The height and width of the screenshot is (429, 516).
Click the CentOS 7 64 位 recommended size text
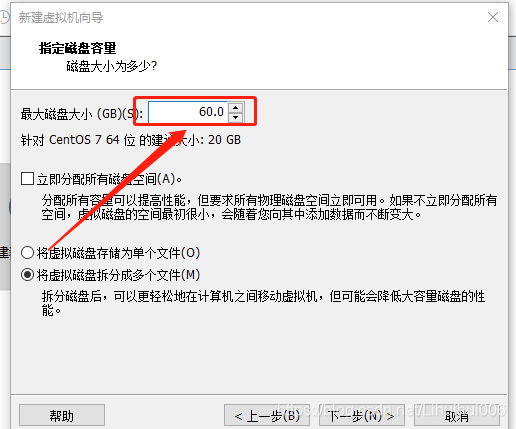pyautogui.click(x=131, y=140)
